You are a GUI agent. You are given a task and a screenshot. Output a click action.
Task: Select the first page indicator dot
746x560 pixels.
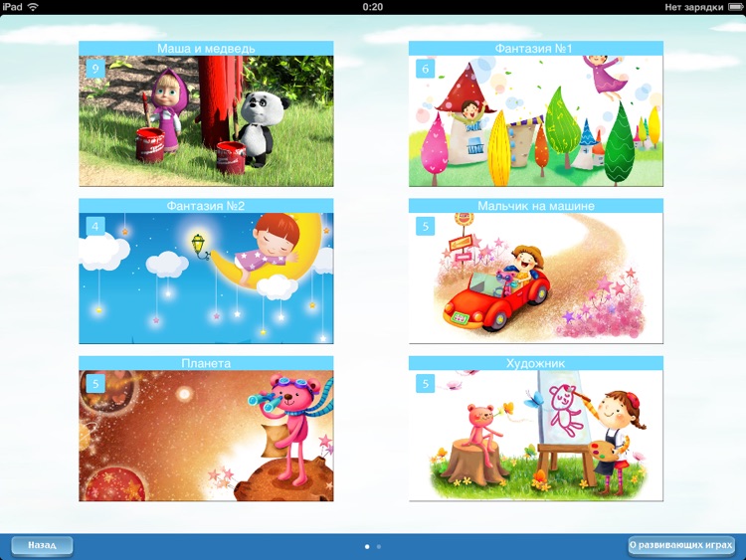367,547
